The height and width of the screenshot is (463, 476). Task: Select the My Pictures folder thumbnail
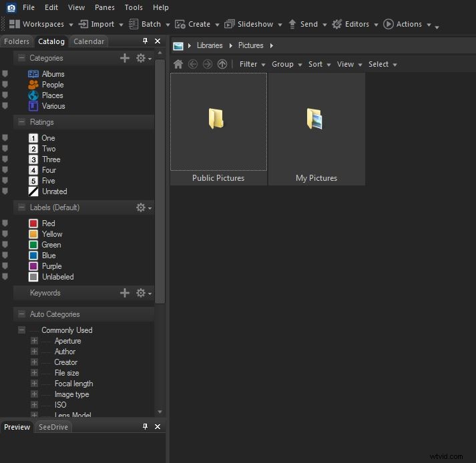(316, 128)
